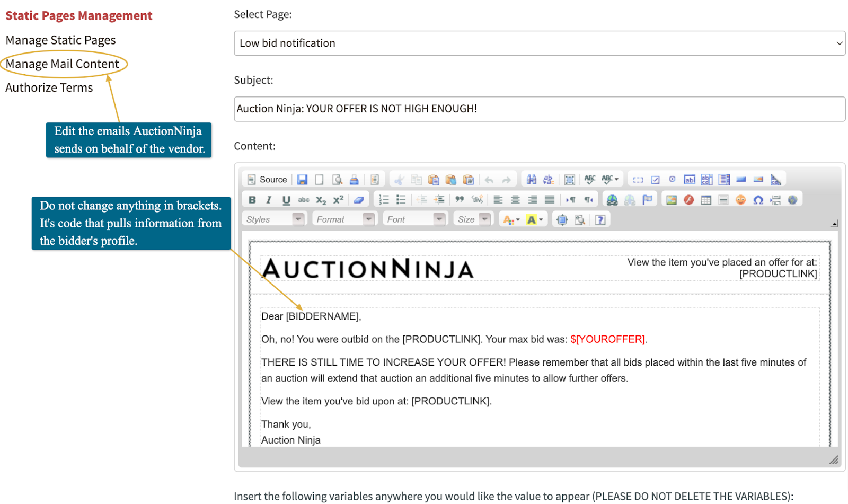Click the Save floppy disk icon
Screen dimensions: 848x504
pyautogui.click(x=302, y=180)
